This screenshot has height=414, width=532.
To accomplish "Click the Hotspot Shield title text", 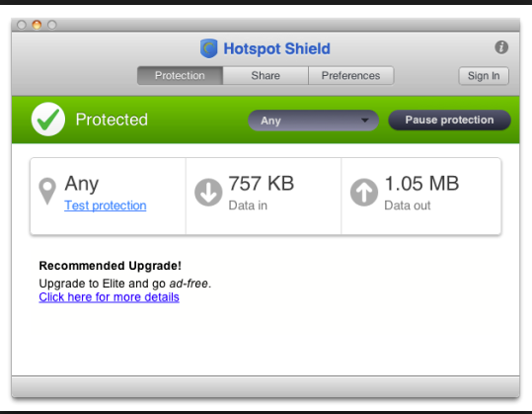I will coord(276,48).
